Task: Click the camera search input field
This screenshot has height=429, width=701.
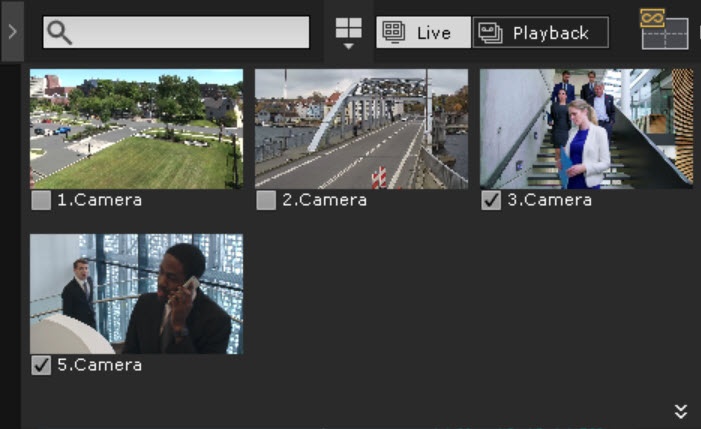Action: (x=176, y=32)
